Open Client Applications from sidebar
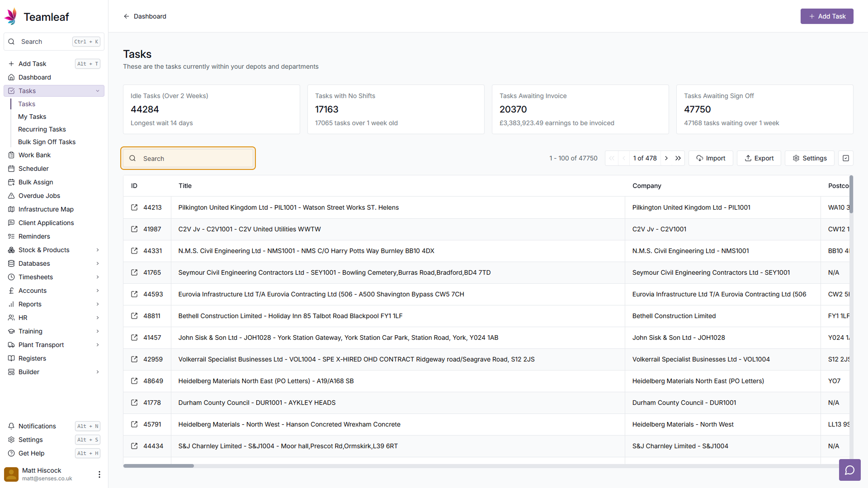The width and height of the screenshot is (868, 488). pos(54,223)
